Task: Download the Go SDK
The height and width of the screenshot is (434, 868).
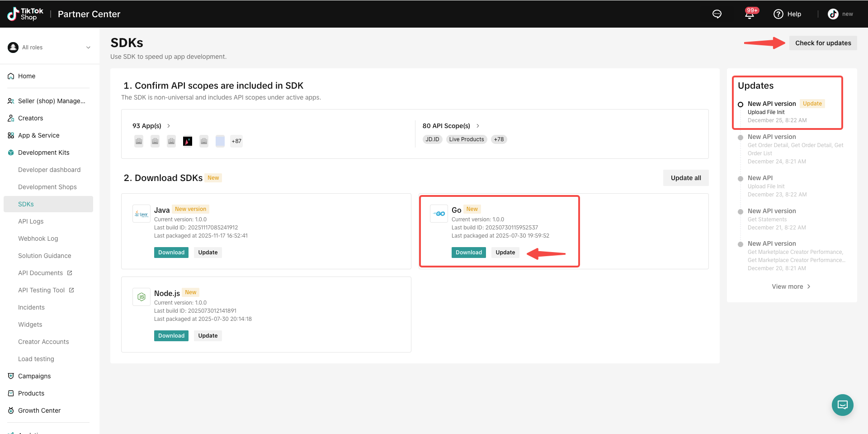Action: tap(469, 253)
